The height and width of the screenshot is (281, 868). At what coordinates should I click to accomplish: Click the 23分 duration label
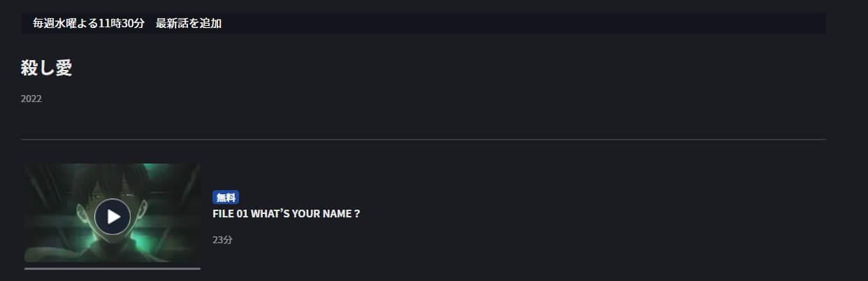pyautogui.click(x=222, y=240)
